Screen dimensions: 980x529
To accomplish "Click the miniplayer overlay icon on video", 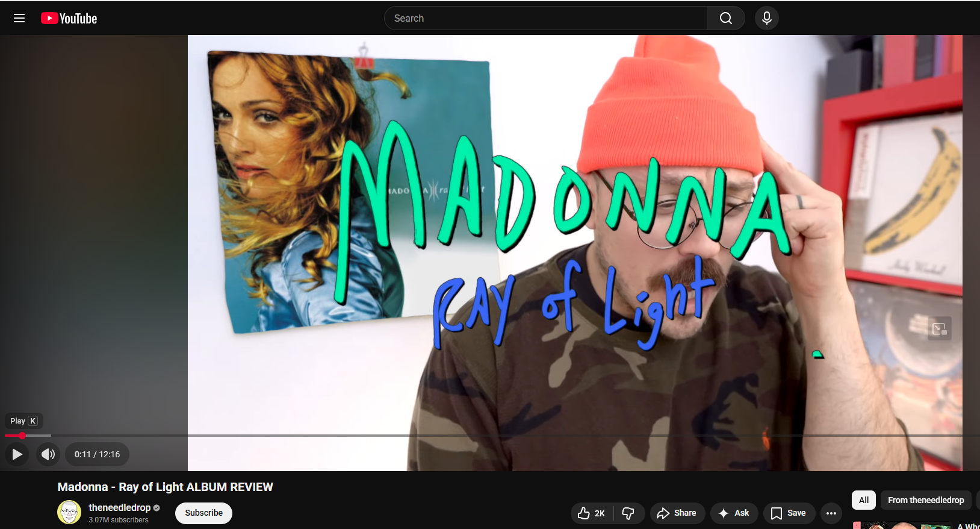I will (939, 328).
